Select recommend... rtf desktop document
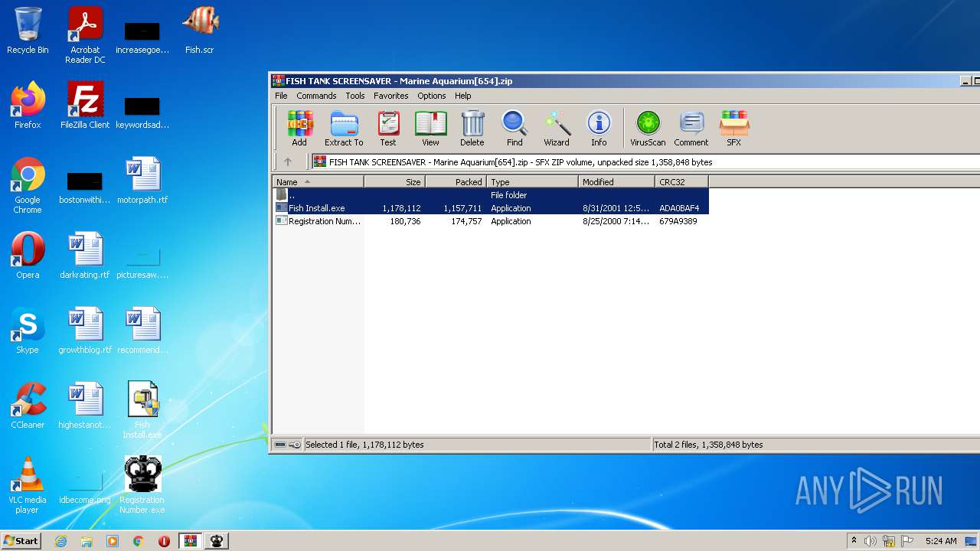This screenshot has width=980, height=551. (x=142, y=331)
